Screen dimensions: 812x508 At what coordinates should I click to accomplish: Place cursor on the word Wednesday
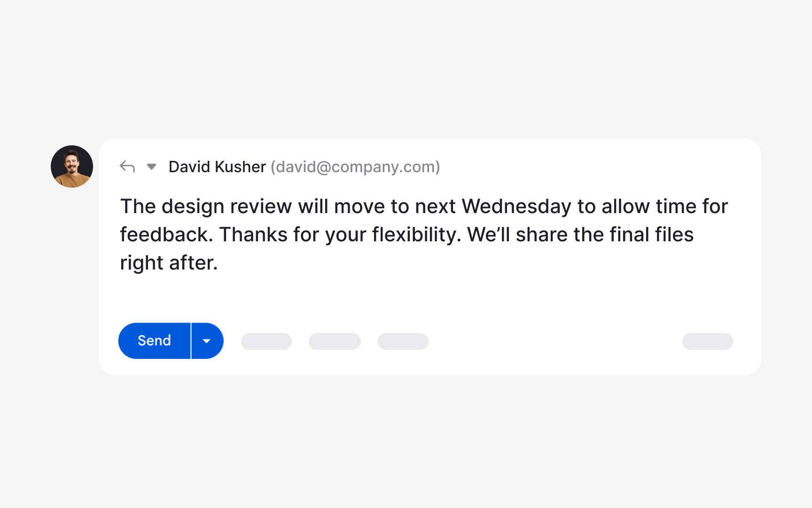point(516,206)
